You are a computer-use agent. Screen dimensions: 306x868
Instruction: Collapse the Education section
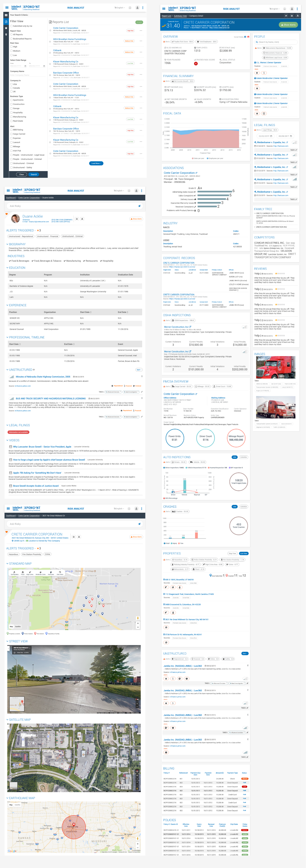(7, 268)
